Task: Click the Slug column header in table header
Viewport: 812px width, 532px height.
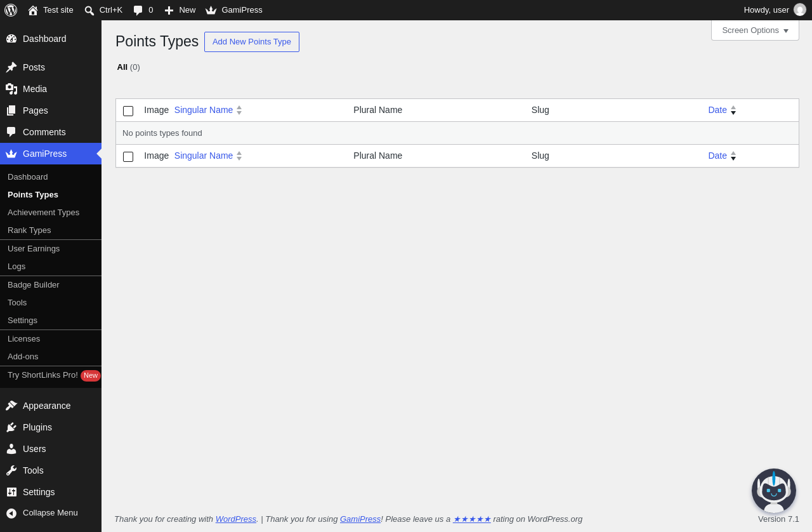Action: point(540,110)
